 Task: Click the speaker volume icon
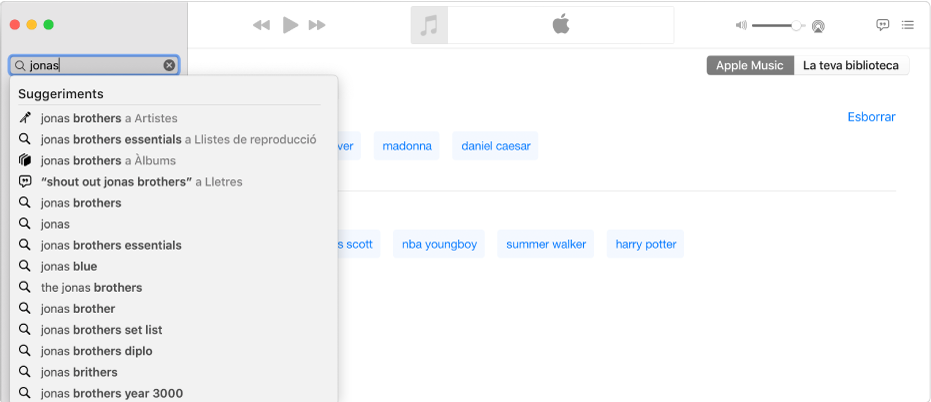point(741,25)
